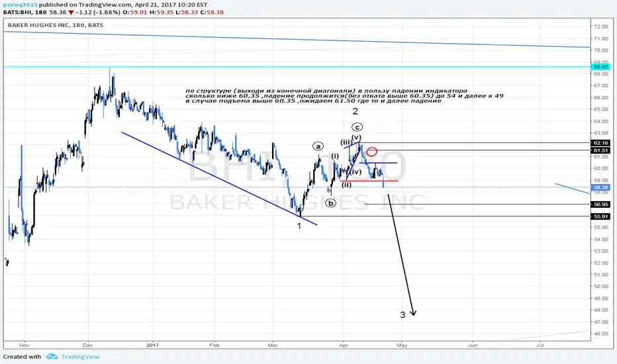Select the (iii) subwave label
Viewport: 617px width, 364px height.
347,142
